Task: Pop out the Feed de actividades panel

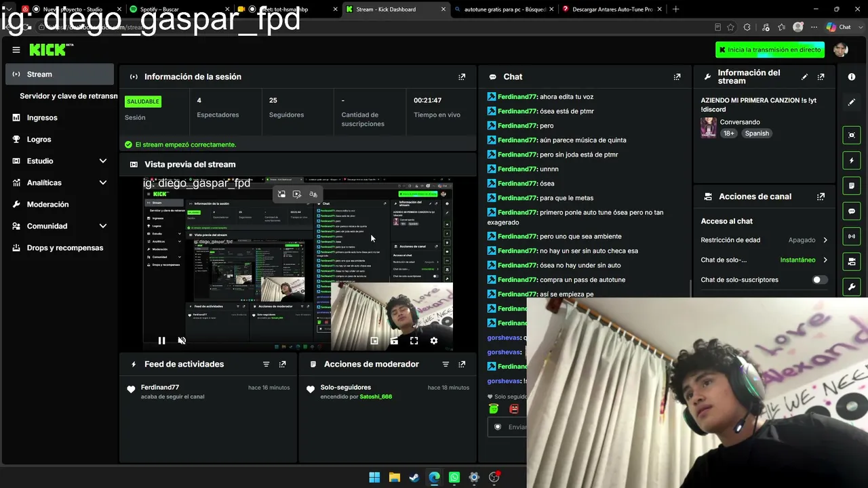Action: [283, 364]
